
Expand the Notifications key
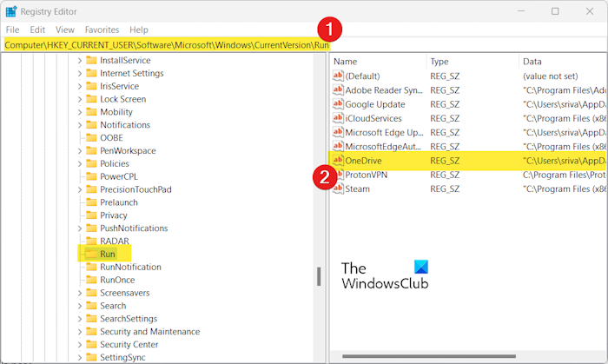(80, 125)
